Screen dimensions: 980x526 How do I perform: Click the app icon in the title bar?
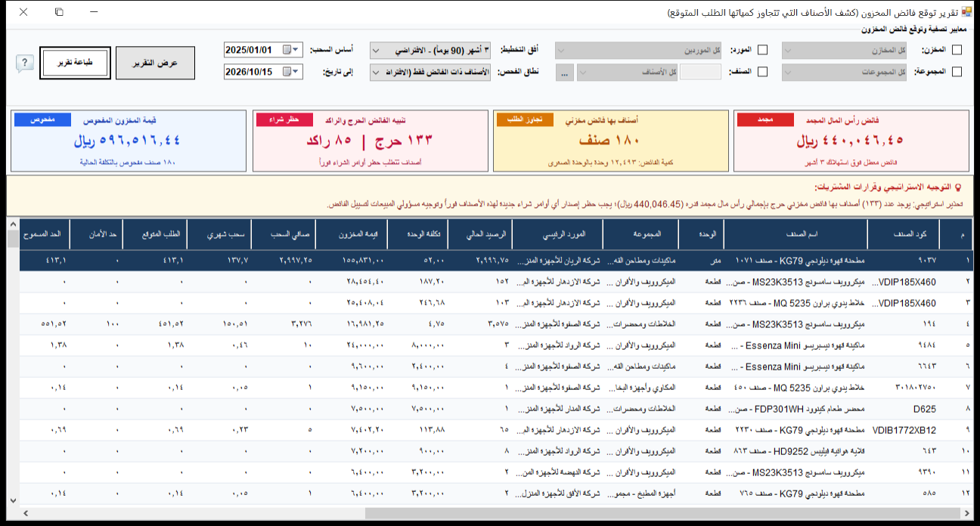[966, 13]
